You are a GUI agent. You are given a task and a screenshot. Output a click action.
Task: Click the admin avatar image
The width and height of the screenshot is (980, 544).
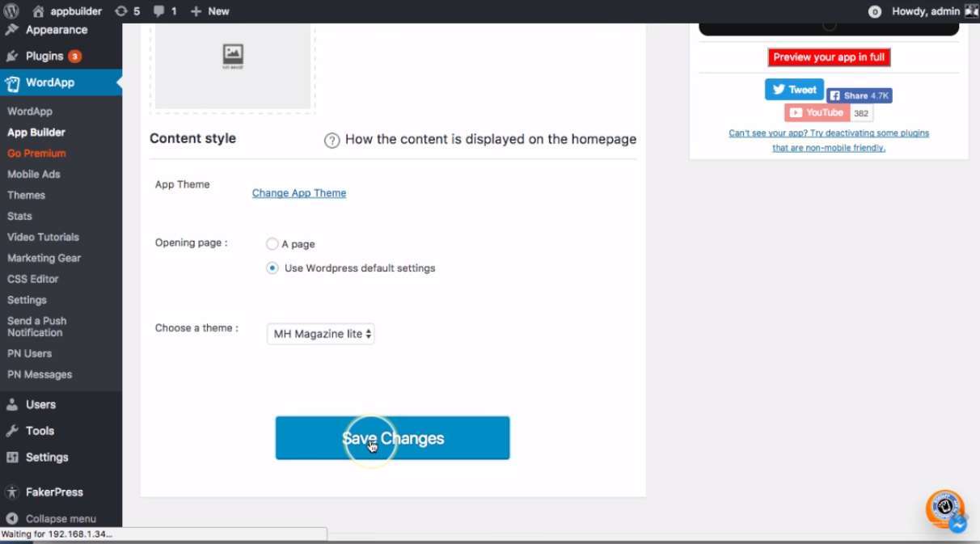(971, 11)
